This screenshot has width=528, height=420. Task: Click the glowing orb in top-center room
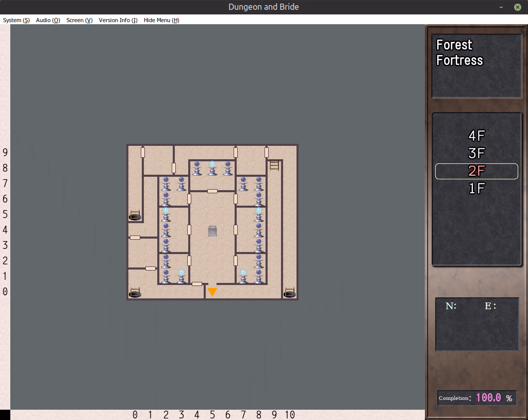tap(212, 167)
